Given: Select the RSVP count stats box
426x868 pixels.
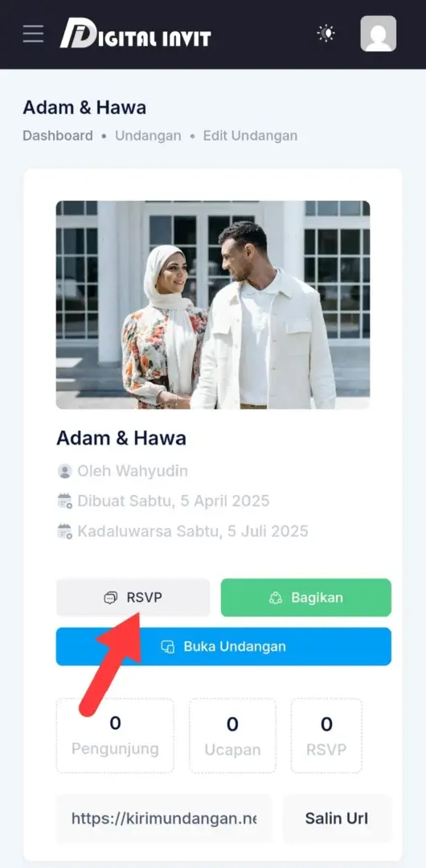Looking at the screenshot, I should [x=326, y=735].
